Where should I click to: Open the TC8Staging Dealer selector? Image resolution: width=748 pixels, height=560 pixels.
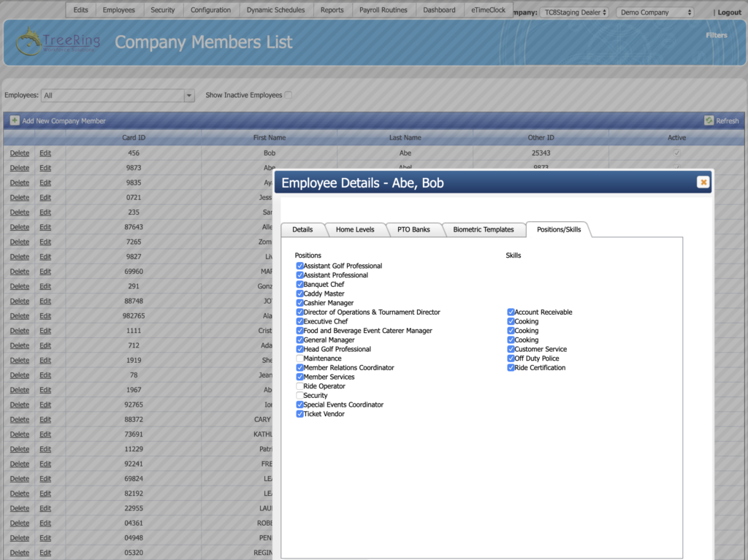[x=573, y=12]
